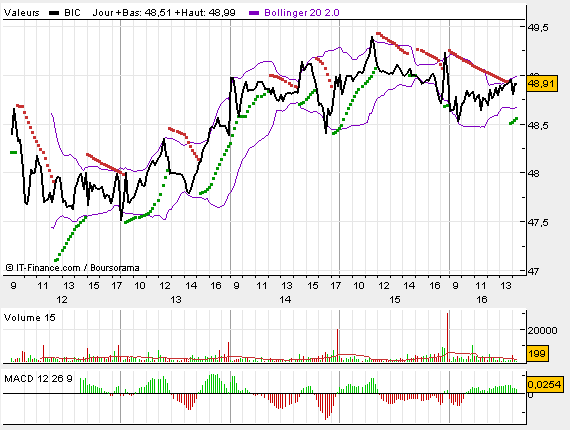This screenshot has height=430, width=570.
Task: Select the "Bollinger 20 2.0" legend label
Action: point(302,13)
